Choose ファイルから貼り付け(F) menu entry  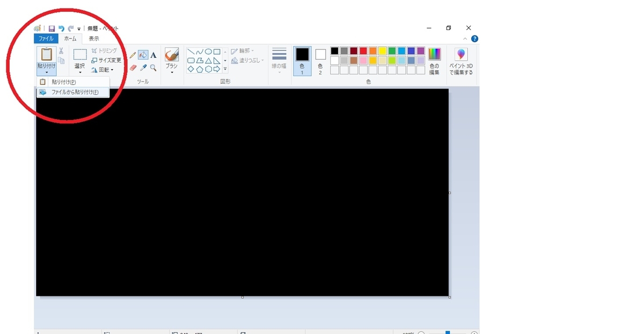tap(73, 92)
